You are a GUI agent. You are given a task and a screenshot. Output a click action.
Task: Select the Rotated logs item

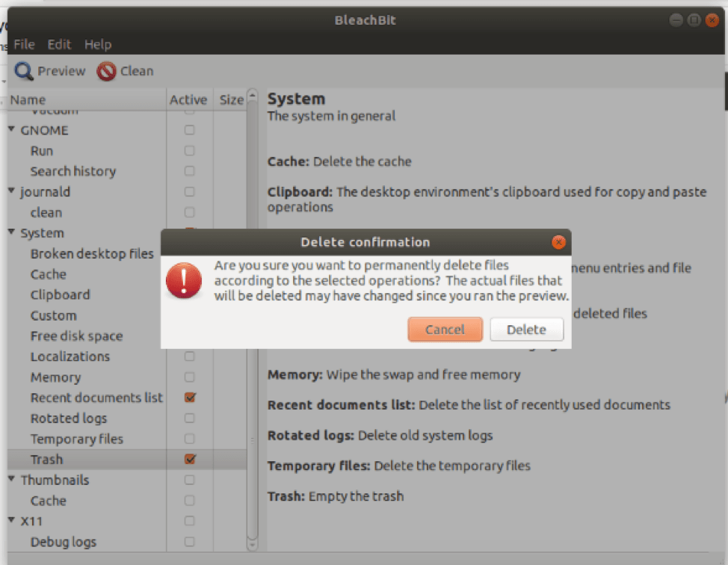click(69, 419)
